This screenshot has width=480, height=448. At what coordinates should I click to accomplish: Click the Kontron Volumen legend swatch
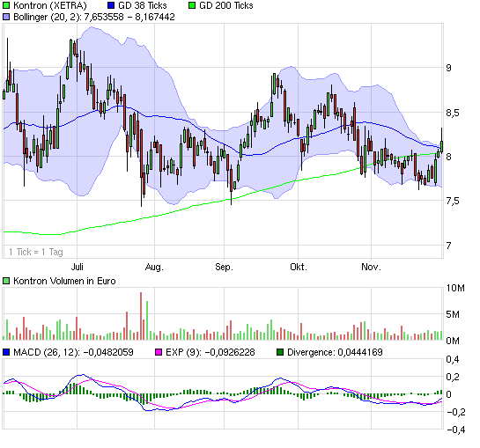[6, 281]
